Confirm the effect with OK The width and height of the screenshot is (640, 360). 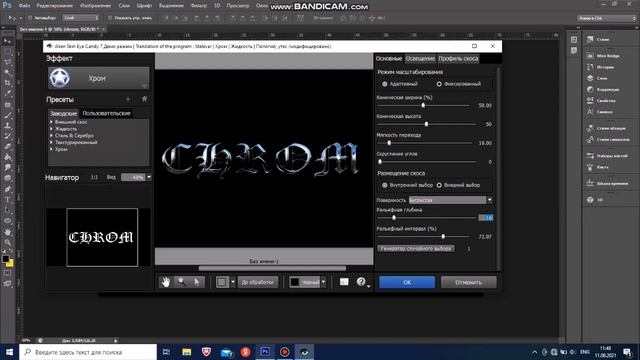tap(407, 282)
